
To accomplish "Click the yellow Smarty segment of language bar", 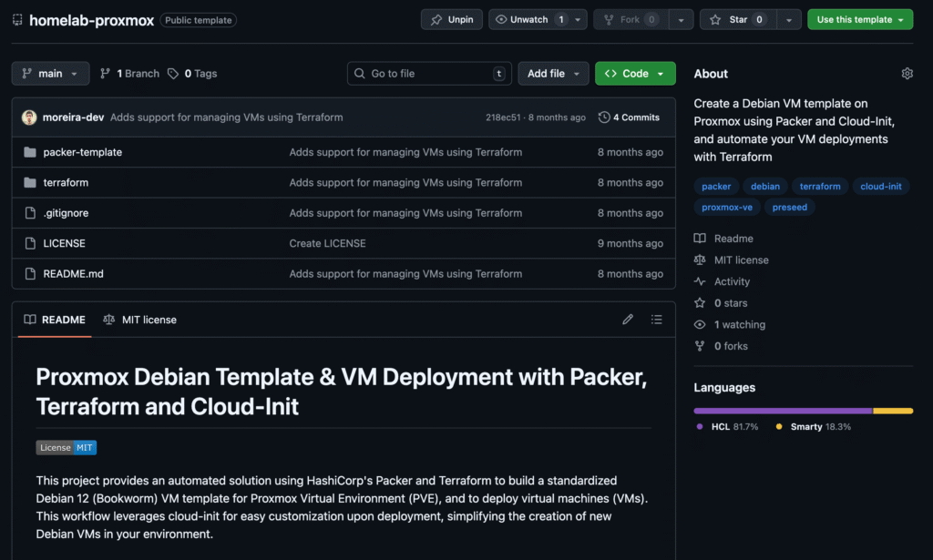I will (x=893, y=411).
